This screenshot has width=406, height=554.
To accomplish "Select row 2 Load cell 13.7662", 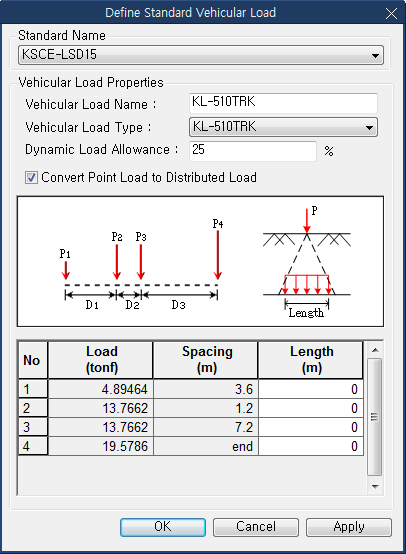I will pos(100,408).
